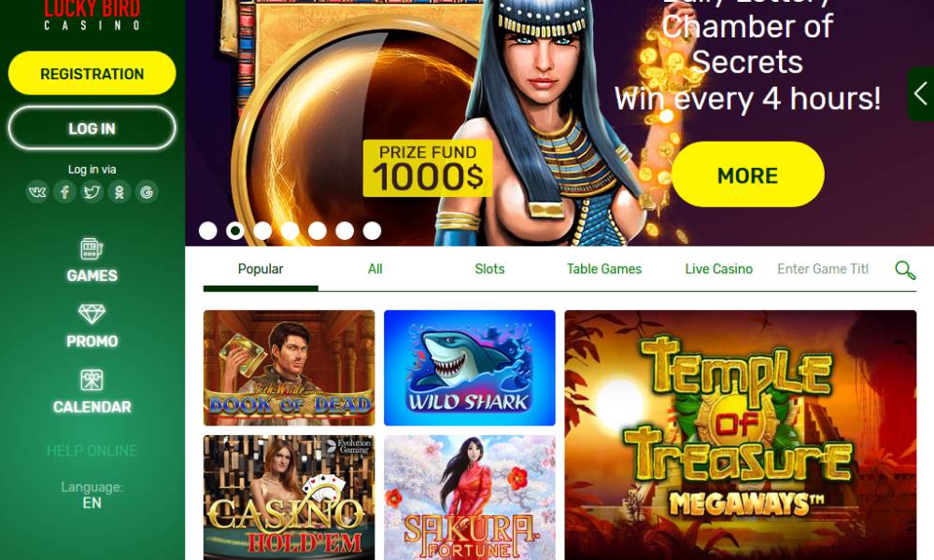Log in via Facebook icon
This screenshot has width=934, height=560.
click(x=64, y=192)
